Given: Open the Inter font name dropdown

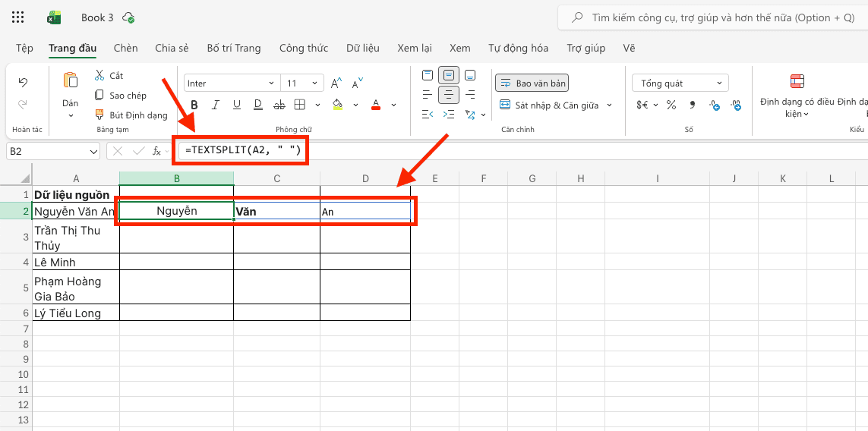Looking at the screenshot, I should pyautogui.click(x=232, y=83).
